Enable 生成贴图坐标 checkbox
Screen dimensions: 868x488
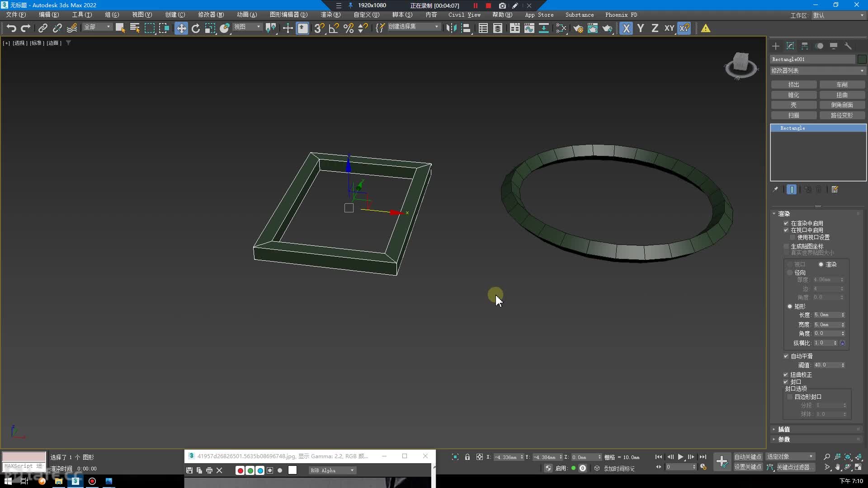click(x=786, y=246)
